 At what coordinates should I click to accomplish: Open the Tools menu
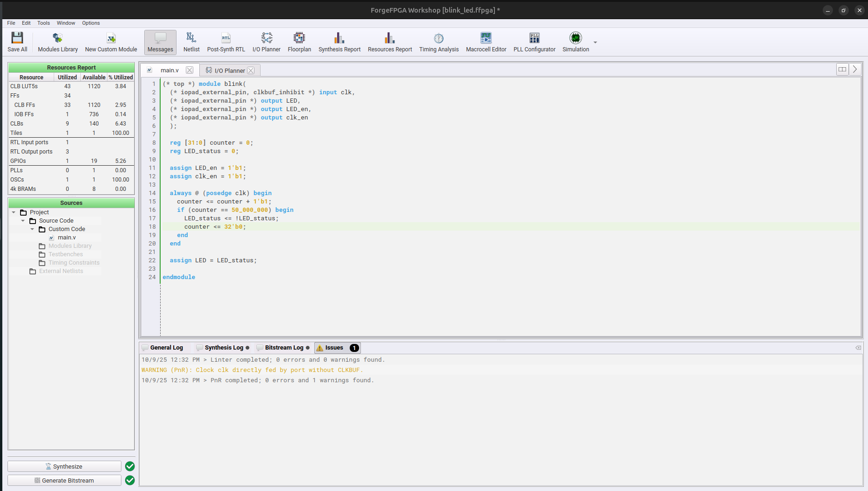tap(43, 23)
